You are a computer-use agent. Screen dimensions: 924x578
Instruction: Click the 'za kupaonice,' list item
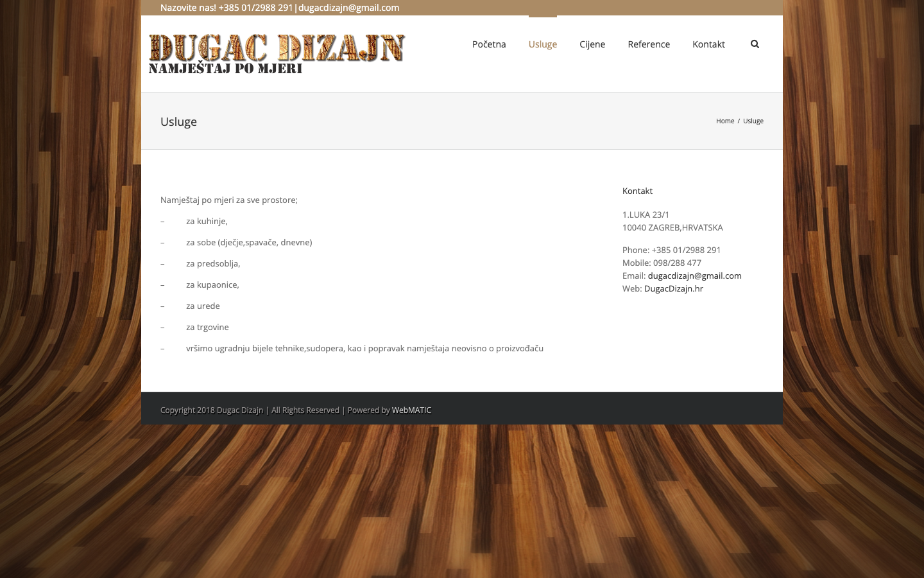coord(212,285)
